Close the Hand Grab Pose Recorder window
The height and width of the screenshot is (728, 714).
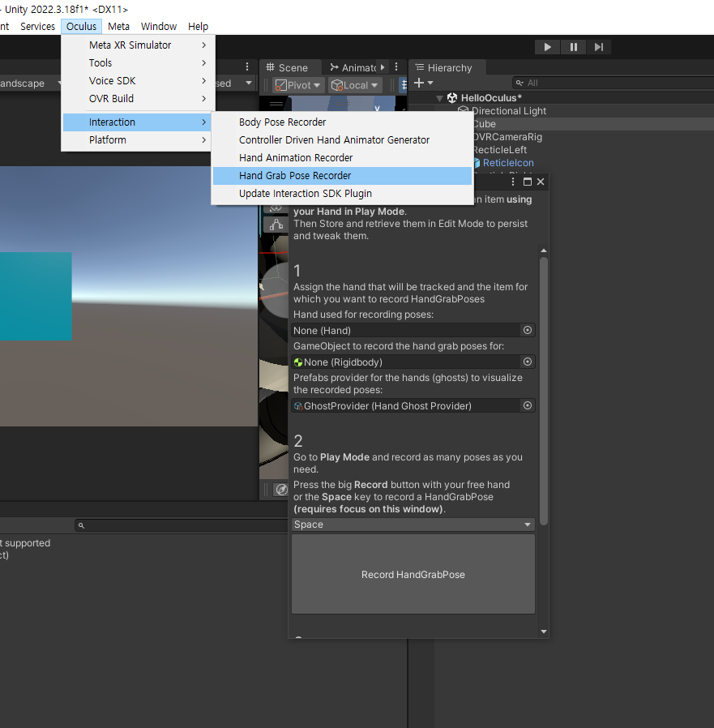point(541,182)
